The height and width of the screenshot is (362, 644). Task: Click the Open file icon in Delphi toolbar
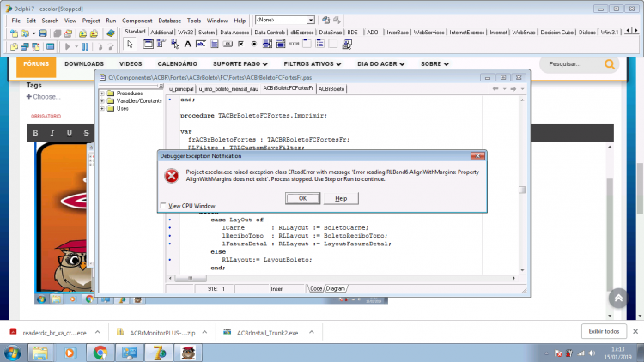pyautogui.click(x=25, y=33)
